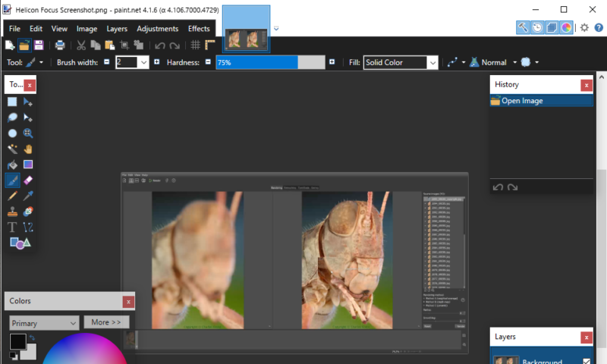Toggle Background layer visibility checkbox

(x=587, y=362)
